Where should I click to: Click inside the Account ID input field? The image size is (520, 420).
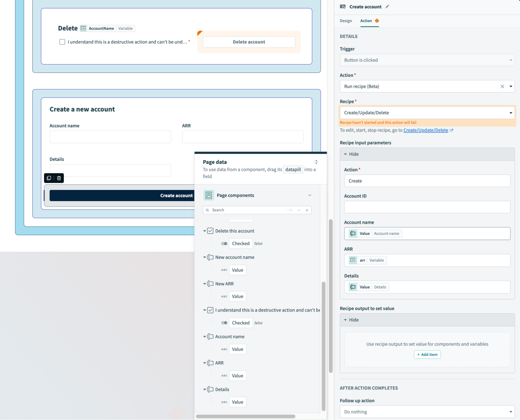pos(427,207)
